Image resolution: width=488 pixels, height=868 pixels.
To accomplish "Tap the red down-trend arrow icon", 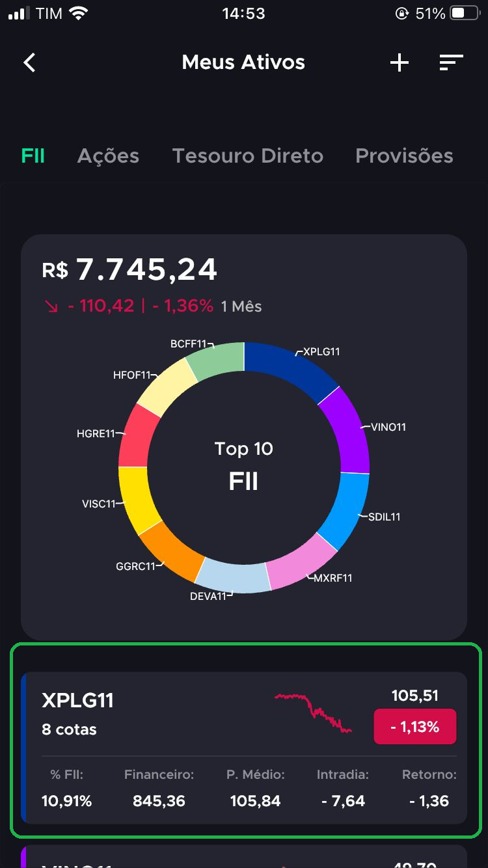I will pyautogui.click(x=51, y=306).
